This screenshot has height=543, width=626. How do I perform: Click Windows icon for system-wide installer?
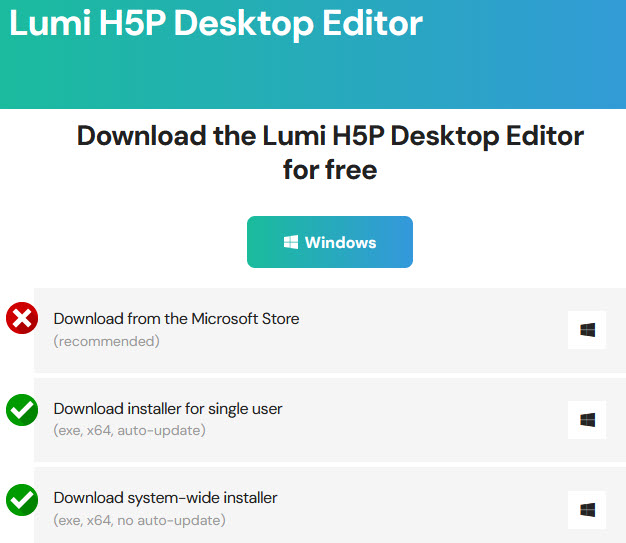click(x=587, y=510)
